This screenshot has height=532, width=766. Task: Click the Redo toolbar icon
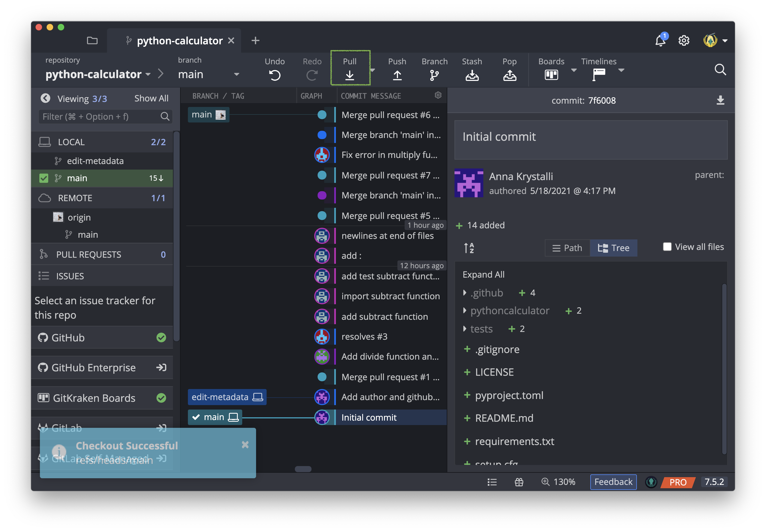coord(312,75)
